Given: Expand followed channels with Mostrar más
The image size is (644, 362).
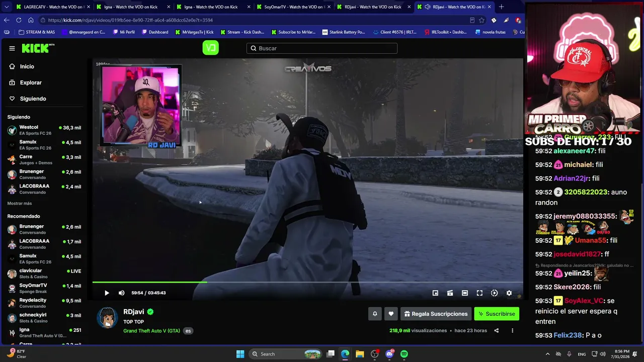Looking at the screenshot, I should click(20, 203).
